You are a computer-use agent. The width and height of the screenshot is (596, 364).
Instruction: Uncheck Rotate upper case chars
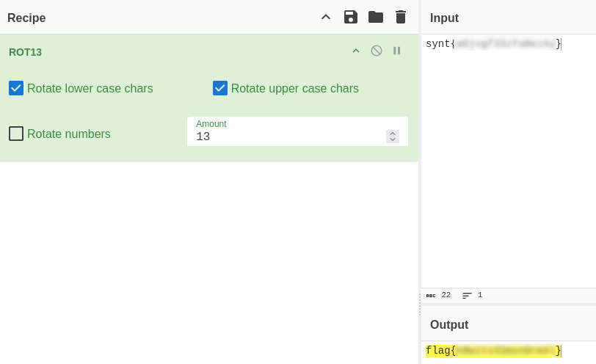[x=220, y=88]
